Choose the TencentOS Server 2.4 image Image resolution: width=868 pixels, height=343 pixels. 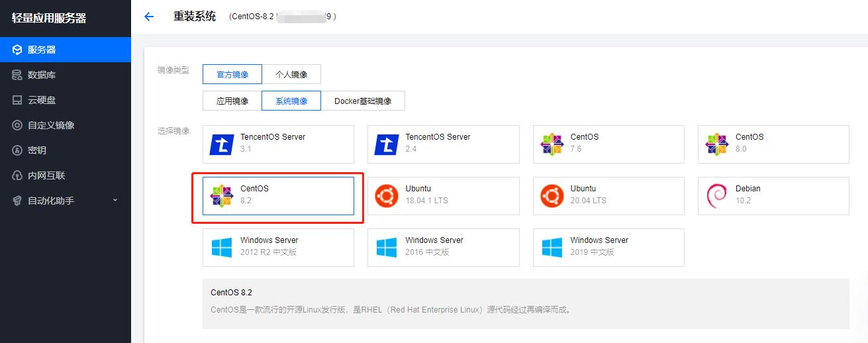[x=443, y=144]
